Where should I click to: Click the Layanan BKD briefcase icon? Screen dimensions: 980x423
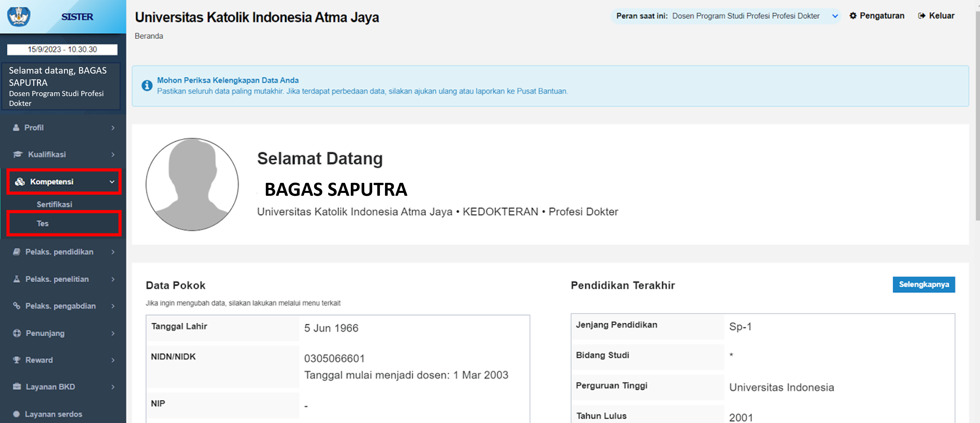pos(17,386)
